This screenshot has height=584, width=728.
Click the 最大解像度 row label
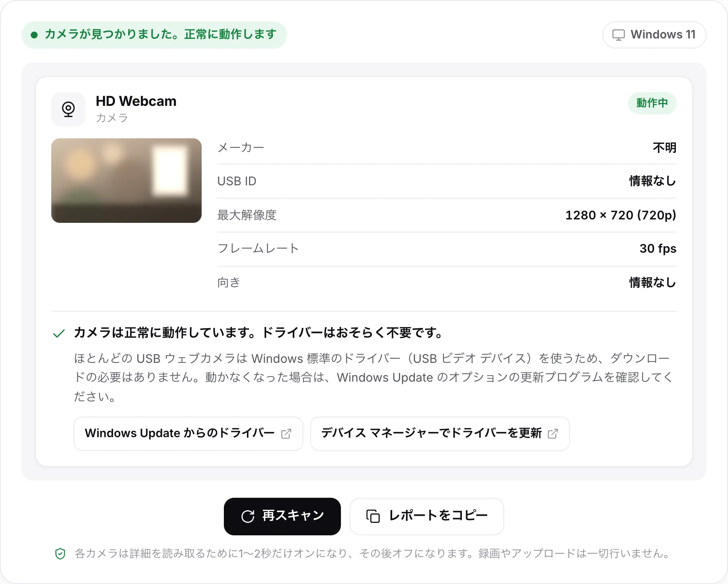pos(247,215)
